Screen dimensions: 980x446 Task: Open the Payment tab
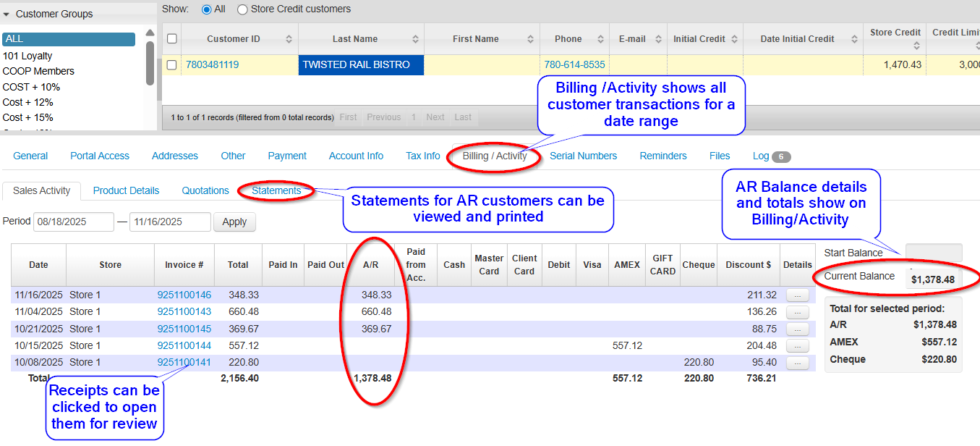287,156
